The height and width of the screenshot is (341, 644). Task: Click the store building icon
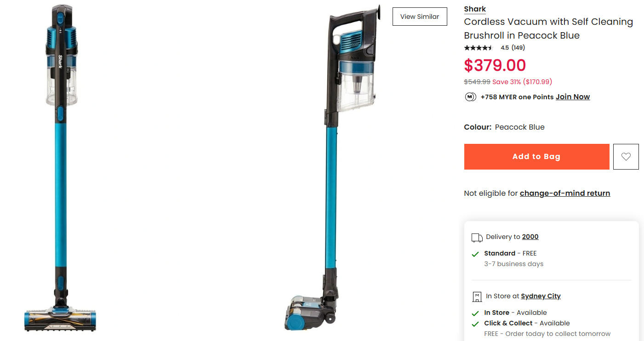pyautogui.click(x=477, y=297)
